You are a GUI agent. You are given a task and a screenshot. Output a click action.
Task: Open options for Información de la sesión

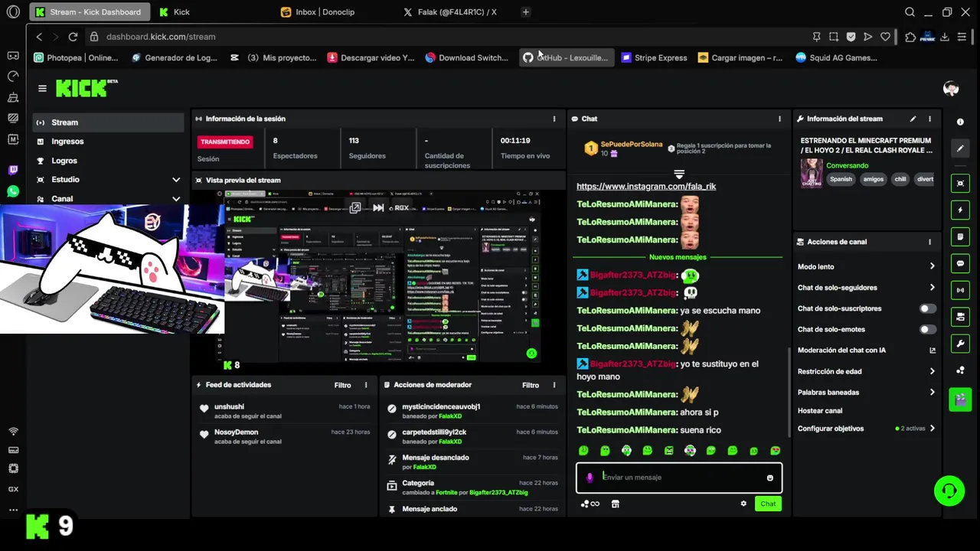pyautogui.click(x=554, y=119)
